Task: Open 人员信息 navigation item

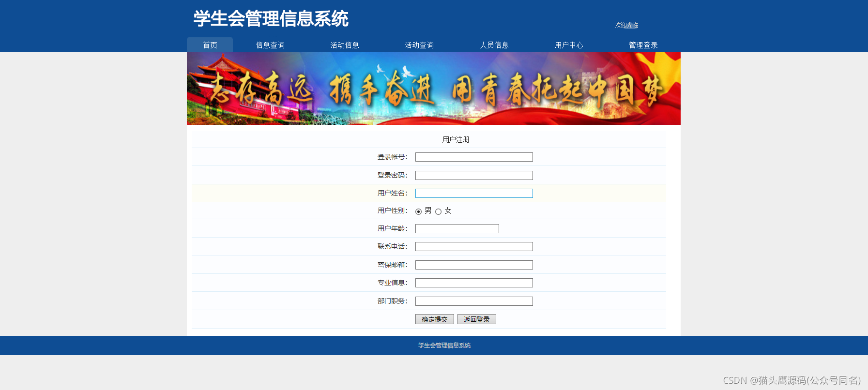Action: point(494,45)
